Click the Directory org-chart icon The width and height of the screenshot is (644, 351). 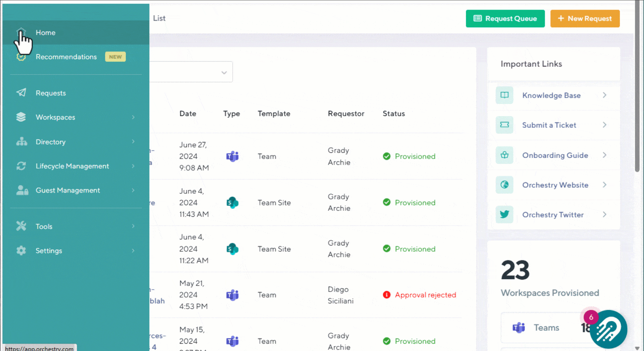[21, 142]
